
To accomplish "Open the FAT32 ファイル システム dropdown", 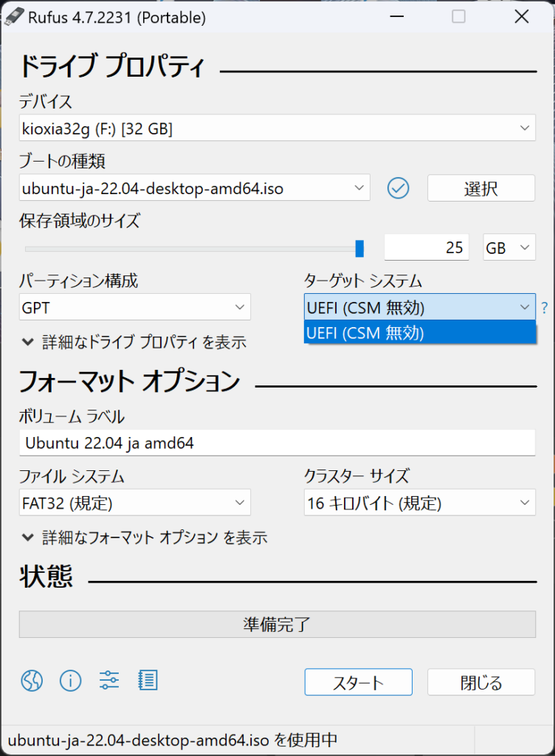I will coord(135,504).
